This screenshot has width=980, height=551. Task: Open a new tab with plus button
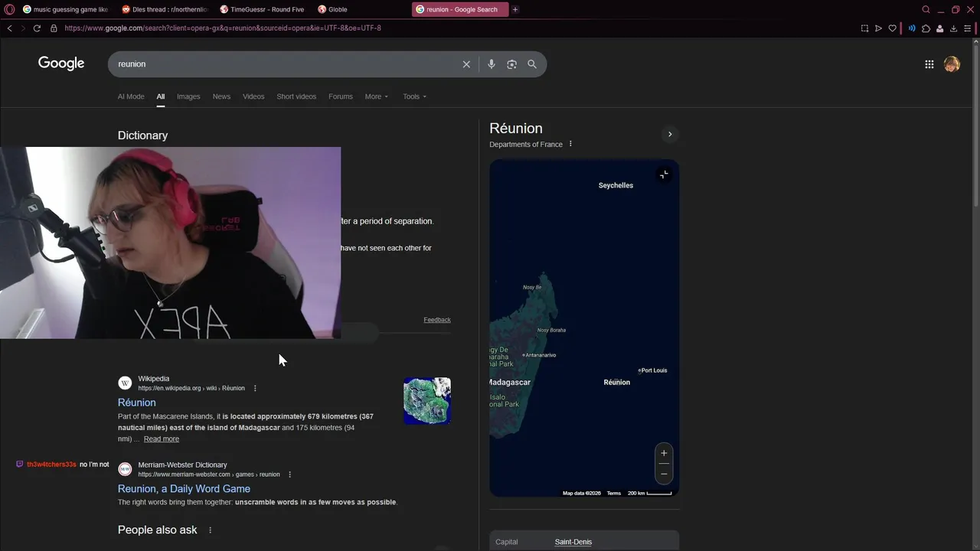[515, 9]
